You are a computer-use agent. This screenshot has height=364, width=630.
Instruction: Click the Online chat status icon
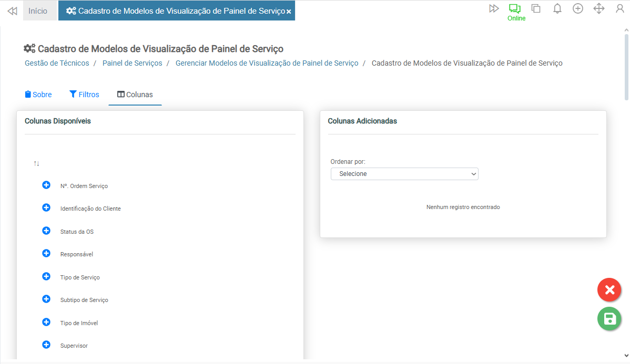[x=515, y=9]
